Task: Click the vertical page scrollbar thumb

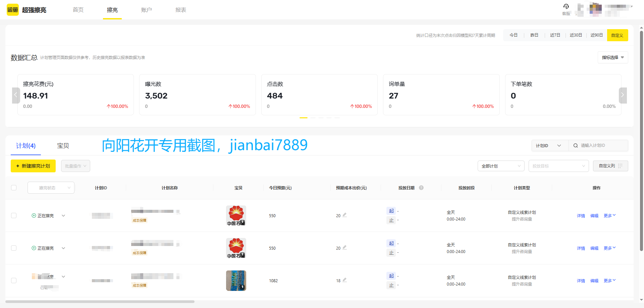Action: [x=641, y=141]
